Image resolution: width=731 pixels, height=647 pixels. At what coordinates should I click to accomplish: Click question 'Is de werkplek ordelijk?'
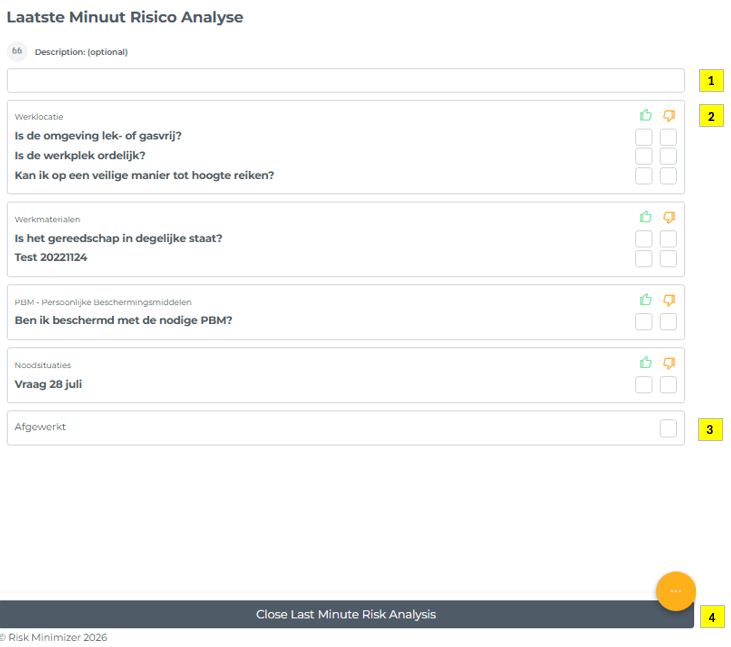coord(80,155)
